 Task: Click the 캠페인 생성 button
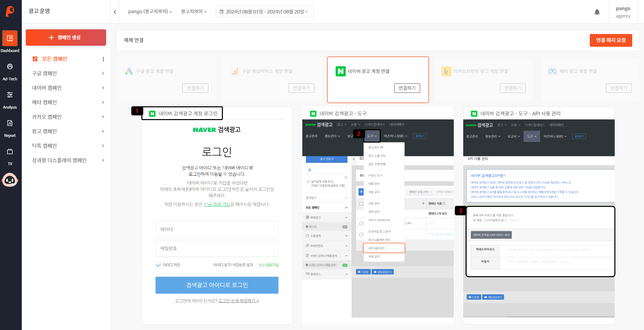pyautogui.click(x=66, y=37)
